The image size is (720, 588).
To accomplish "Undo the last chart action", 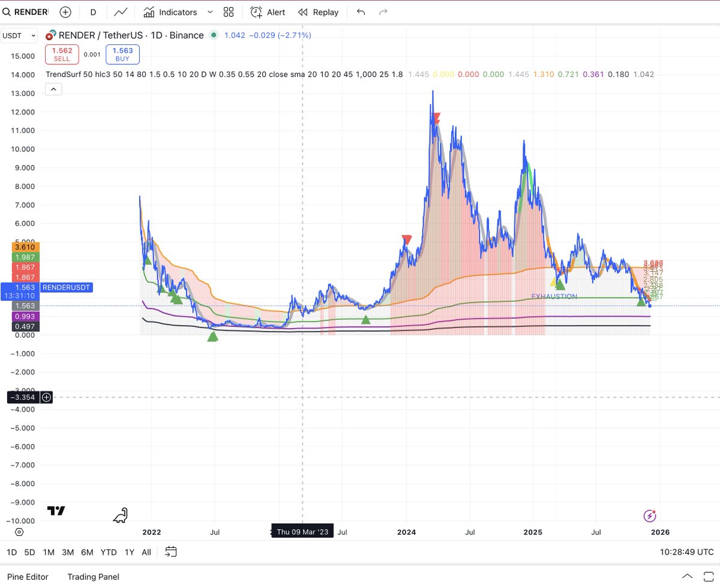I will click(x=361, y=12).
